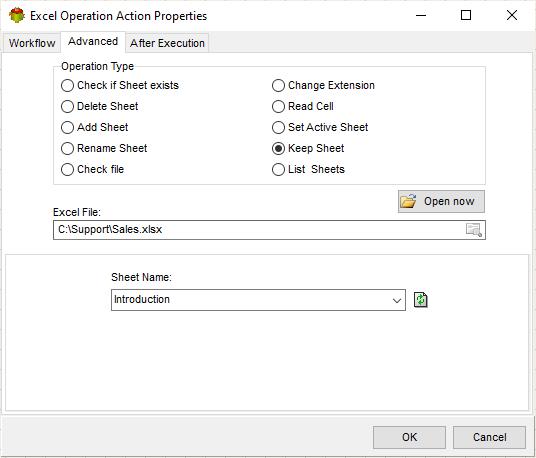This screenshot has width=536, height=458.
Task: Click the refresh sheet list icon
Action: (420, 300)
